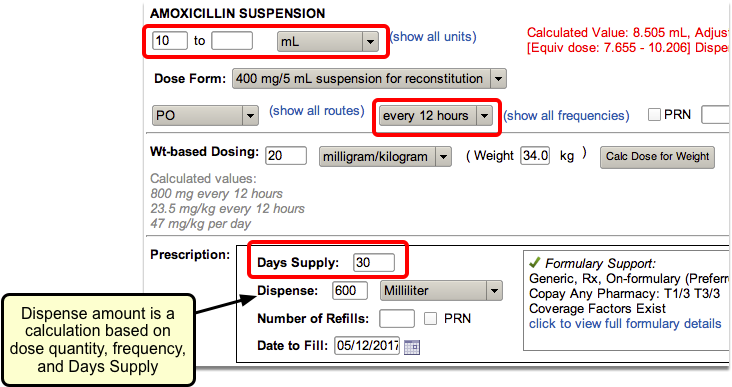
Task: Expand the Milliliter dispense unit dropdown
Action: pos(441,291)
